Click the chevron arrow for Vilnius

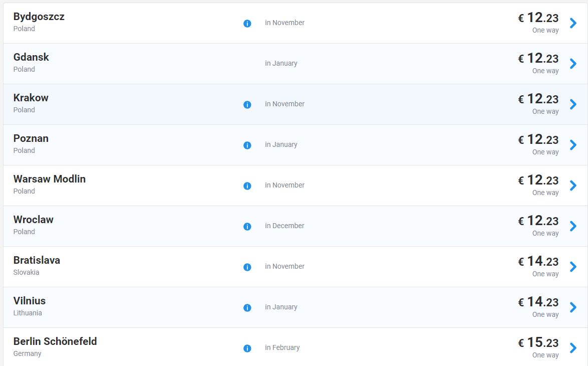(573, 307)
